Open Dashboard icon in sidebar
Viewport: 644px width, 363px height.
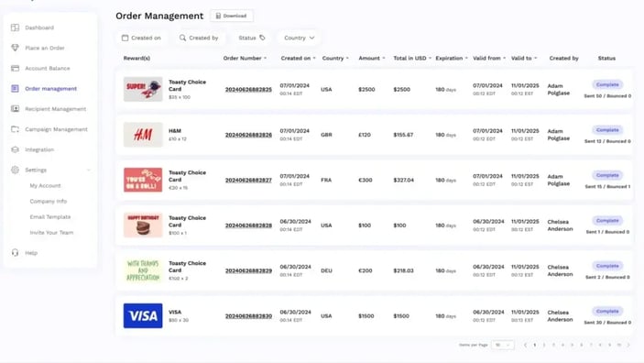coord(16,27)
